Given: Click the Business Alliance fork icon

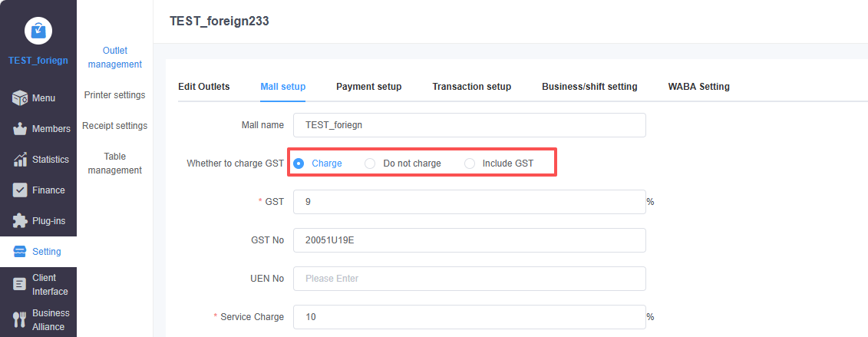Looking at the screenshot, I should tap(20, 320).
